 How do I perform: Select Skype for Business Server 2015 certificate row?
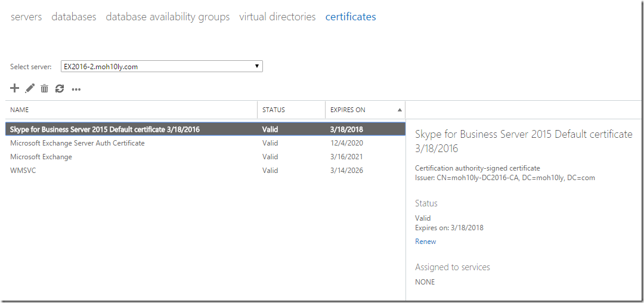(205, 129)
